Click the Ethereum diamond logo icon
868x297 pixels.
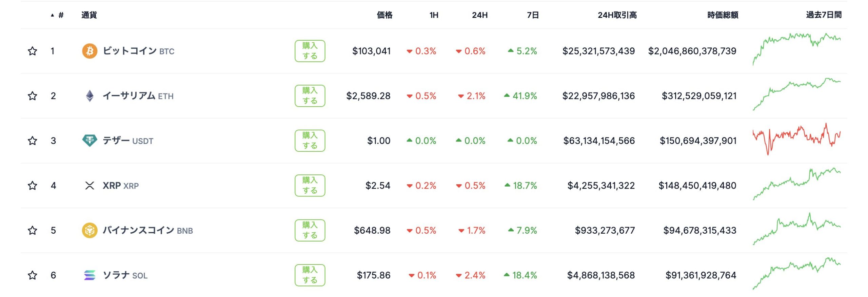[x=90, y=96]
